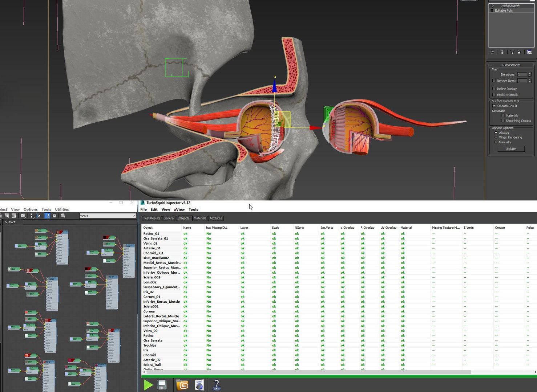Run the inspection with the green play button

(x=148, y=385)
